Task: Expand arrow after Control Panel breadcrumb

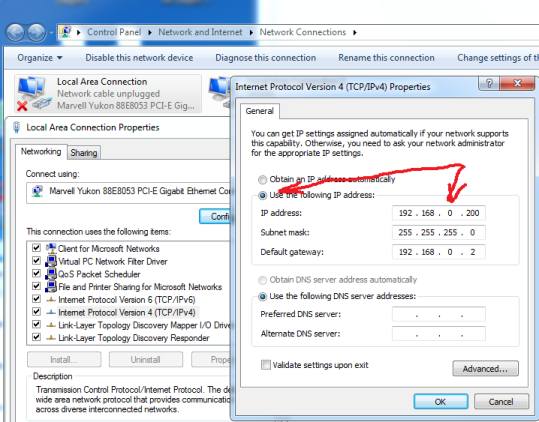Action: click(x=150, y=32)
